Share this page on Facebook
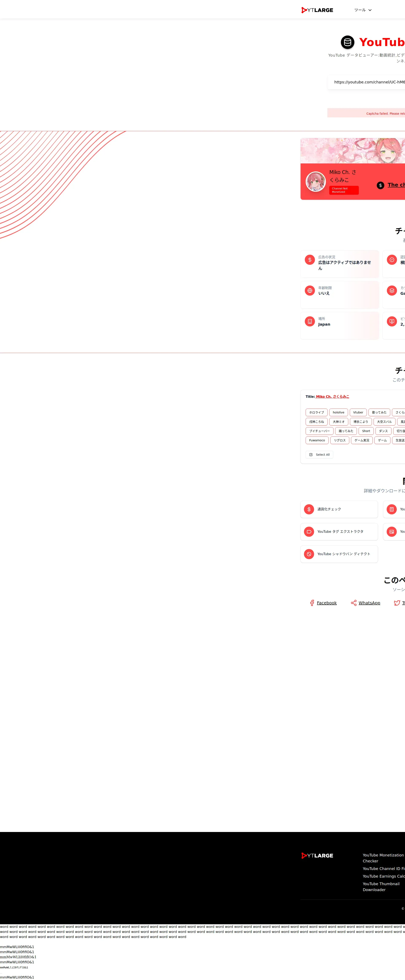This screenshot has height=980, width=405. click(323, 603)
